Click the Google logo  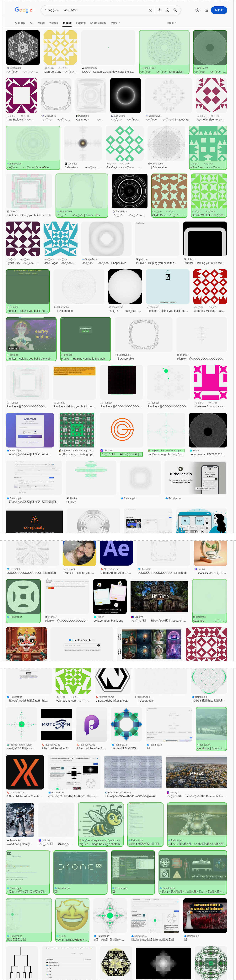tap(23, 10)
